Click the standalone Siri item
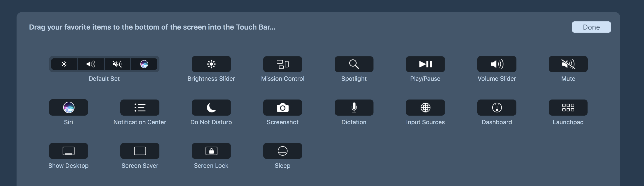 69,108
